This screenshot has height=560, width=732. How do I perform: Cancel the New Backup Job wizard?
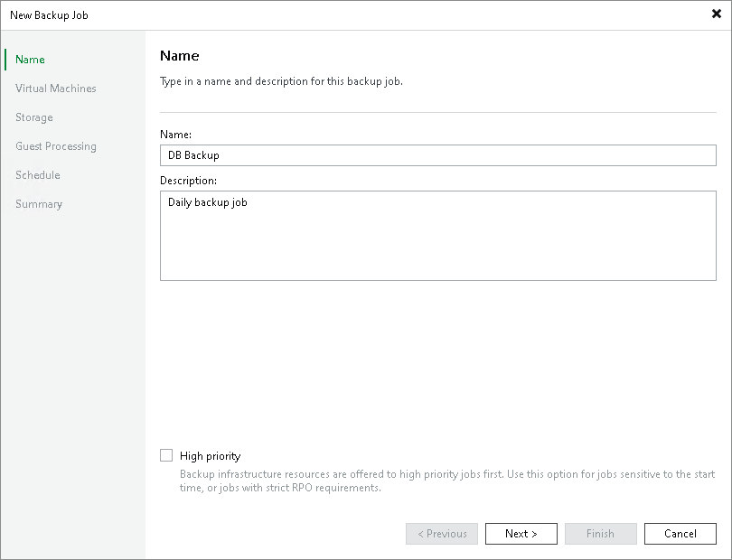point(680,533)
